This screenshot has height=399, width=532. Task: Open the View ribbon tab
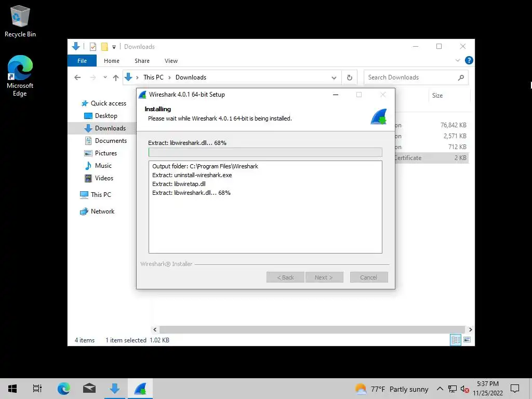[x=171, y=61]
